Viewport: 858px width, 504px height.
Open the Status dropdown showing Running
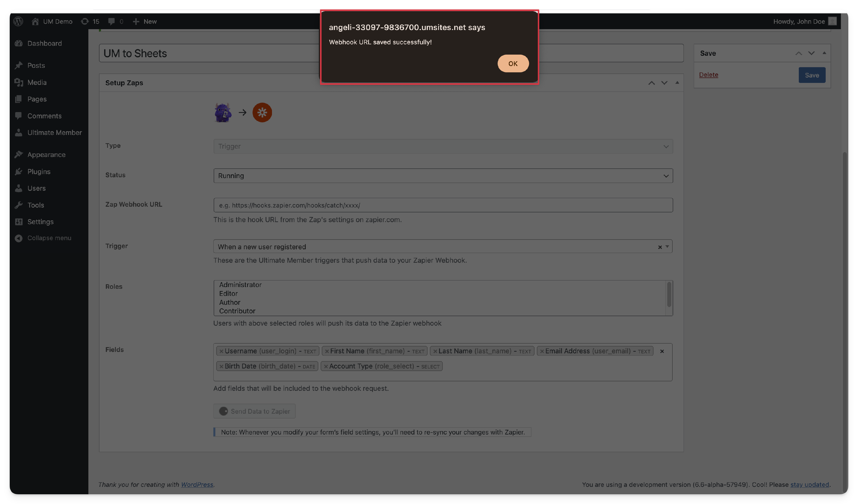click(443, 176)
